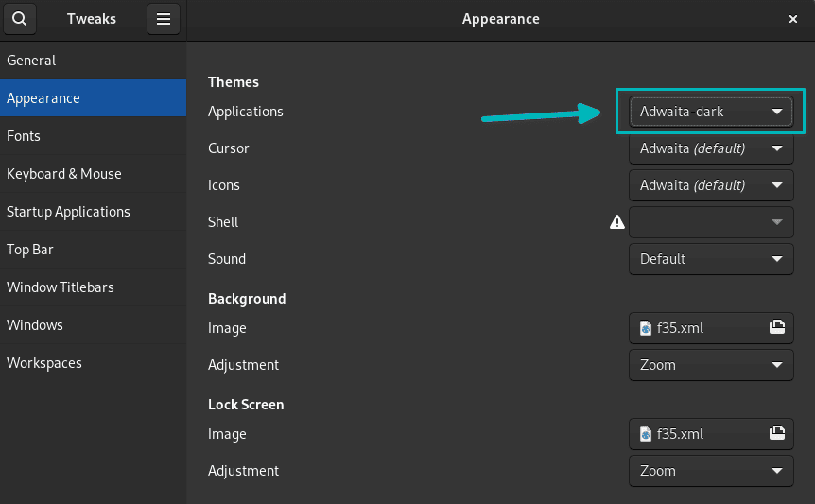Click the Appearance title in header bar
815x504 pixels.
point(500,19)
